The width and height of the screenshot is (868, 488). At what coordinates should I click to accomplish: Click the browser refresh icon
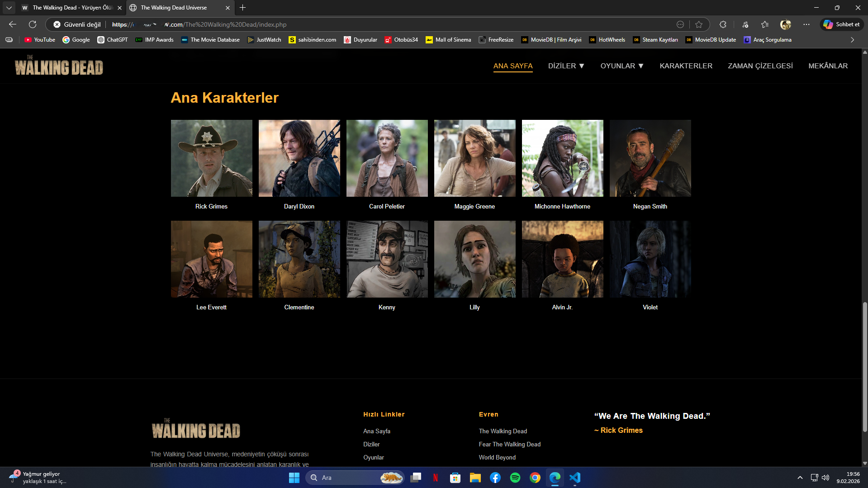(33, 24)
